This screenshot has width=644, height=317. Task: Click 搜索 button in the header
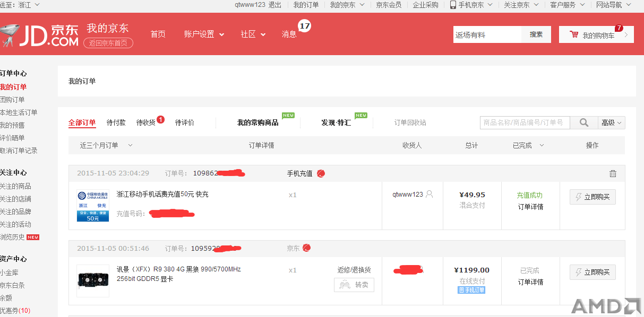pyautogui.click(x=536, y=34)
